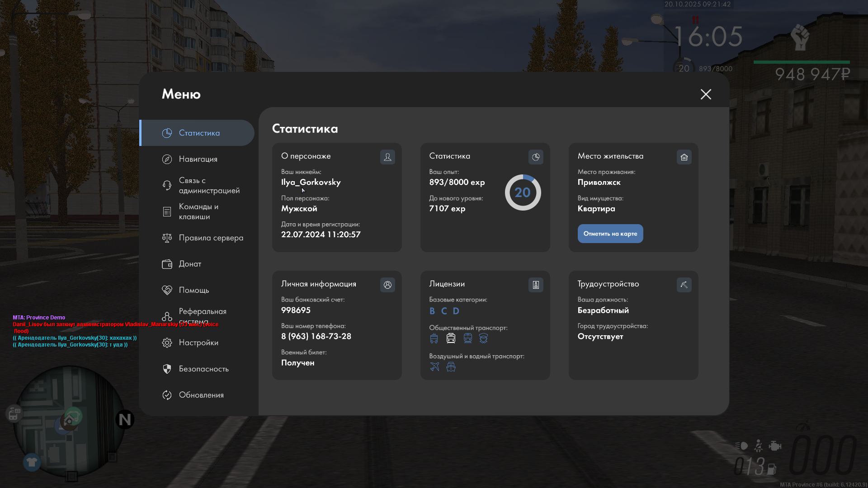
Task: Open Правила сервера in sidebar
Action: (x=211, y=238)
